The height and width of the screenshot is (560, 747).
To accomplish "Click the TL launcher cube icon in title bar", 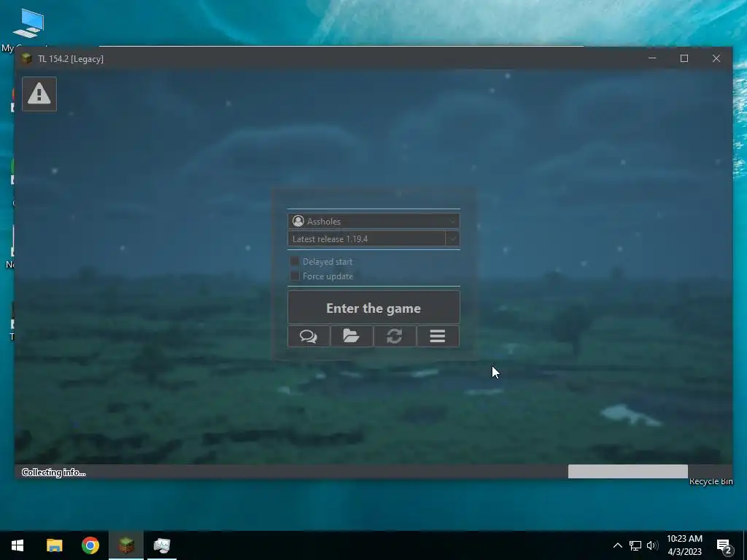I will point(27,58).
